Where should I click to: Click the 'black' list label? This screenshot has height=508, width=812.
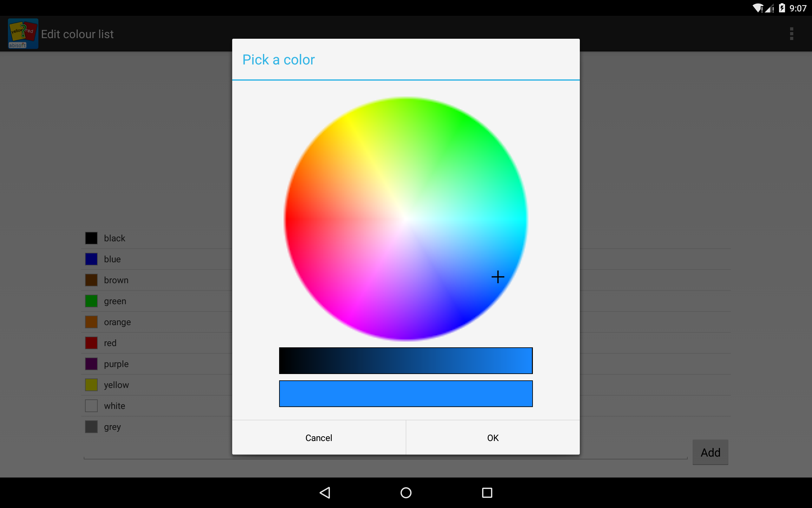[x=115, y=238]
